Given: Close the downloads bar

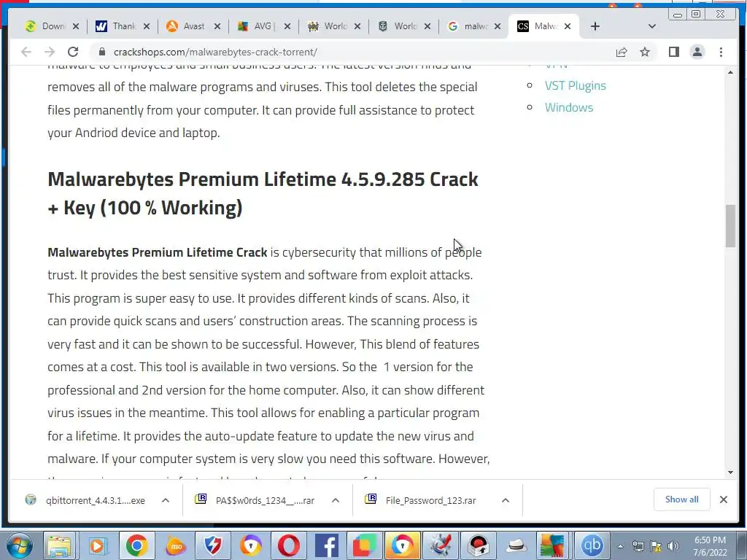Looking at the screenshot, I should click(x=723, y=499).
